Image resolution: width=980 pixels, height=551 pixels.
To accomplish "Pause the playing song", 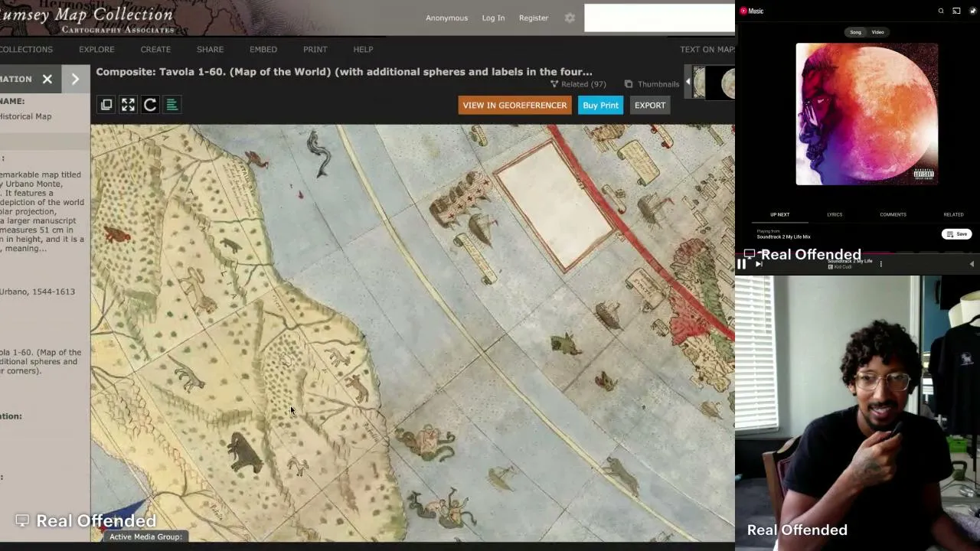I will 741,264.
